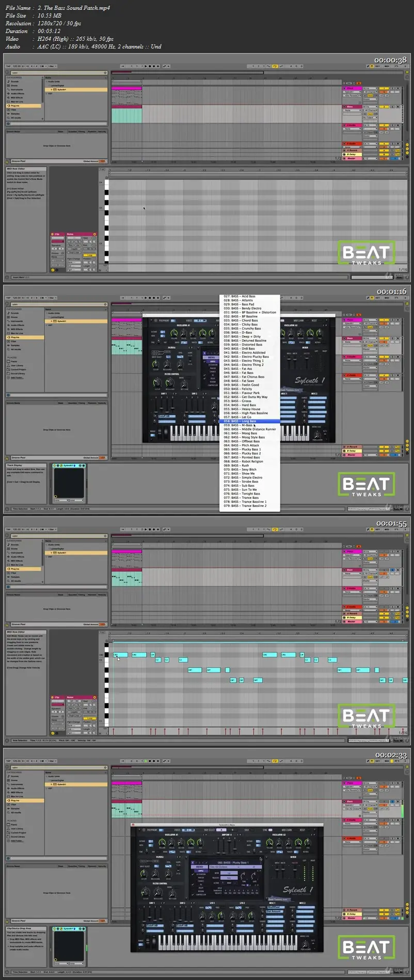Collapse Audio Units folder in 00:01:16 frame
This screenshot has height=980, width=414.
(46, 313)
